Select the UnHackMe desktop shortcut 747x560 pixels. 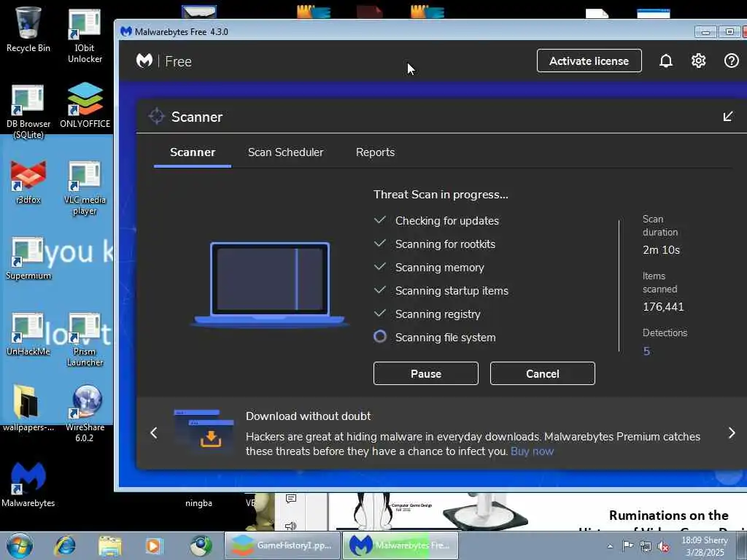(28, 334)
